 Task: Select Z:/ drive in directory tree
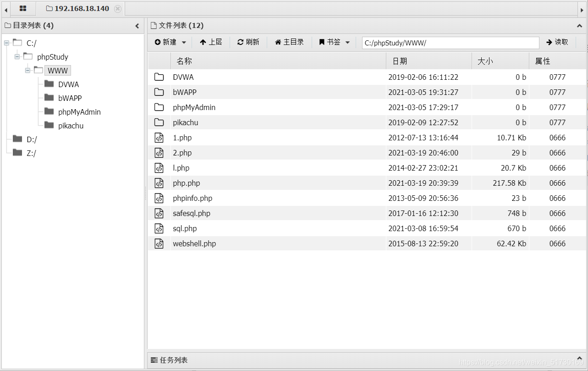click(x=31, y=153)
